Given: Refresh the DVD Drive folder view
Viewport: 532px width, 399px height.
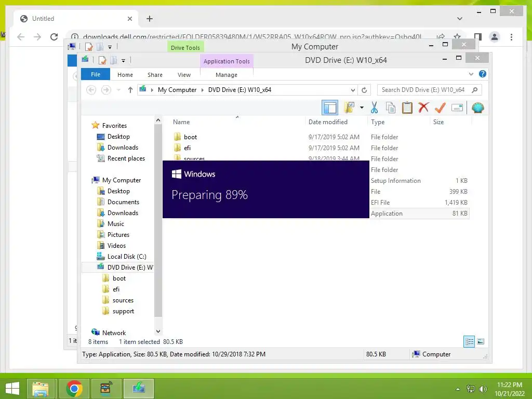Looking at the screenshot, I should [364, 90].
